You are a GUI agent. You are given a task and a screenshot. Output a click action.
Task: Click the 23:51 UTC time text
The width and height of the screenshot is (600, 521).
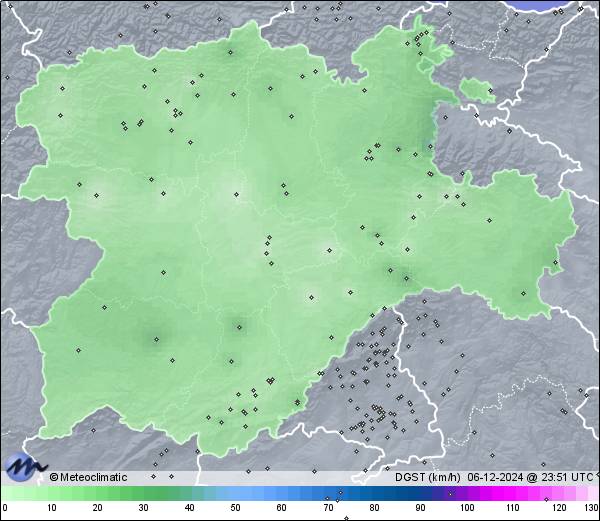[x=566, y=477]
